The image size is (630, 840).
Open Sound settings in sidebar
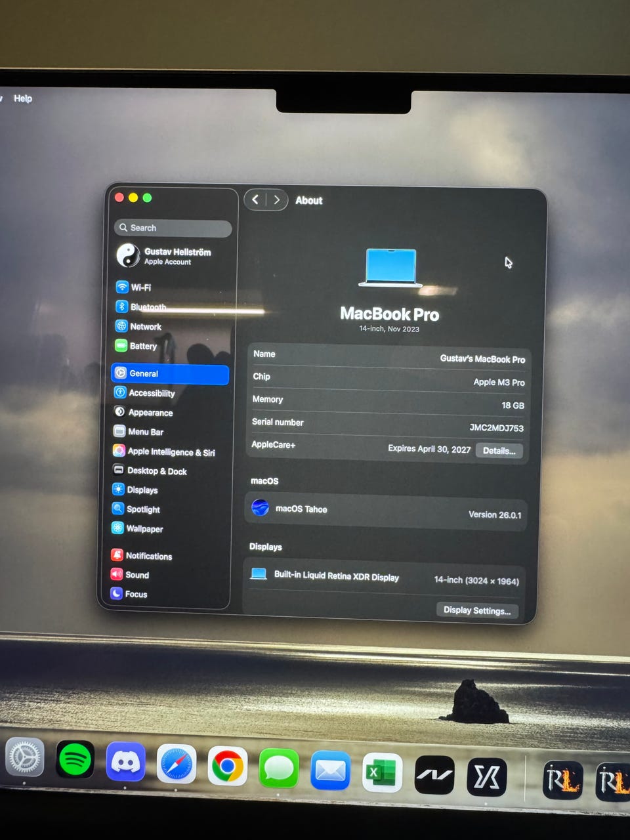pos(130,574)
